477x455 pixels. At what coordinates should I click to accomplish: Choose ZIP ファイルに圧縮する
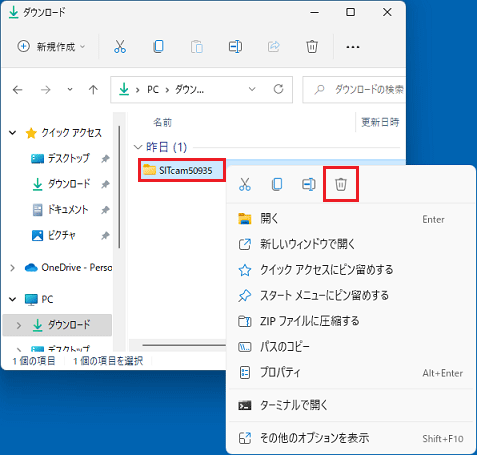click(351, 321)
